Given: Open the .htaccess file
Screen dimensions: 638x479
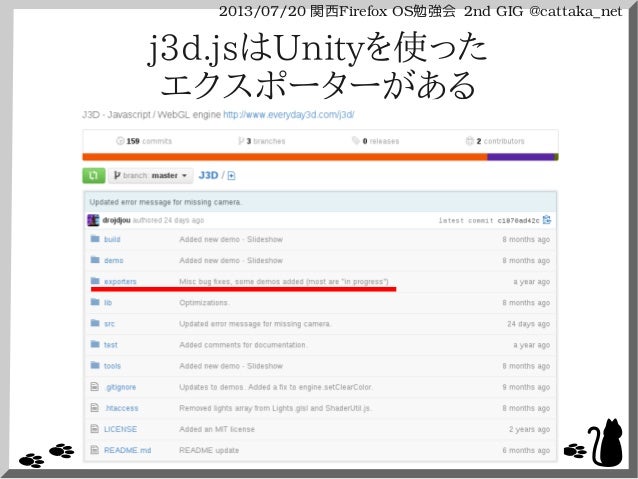Looking at the screenshot, I should coord(121,408).
